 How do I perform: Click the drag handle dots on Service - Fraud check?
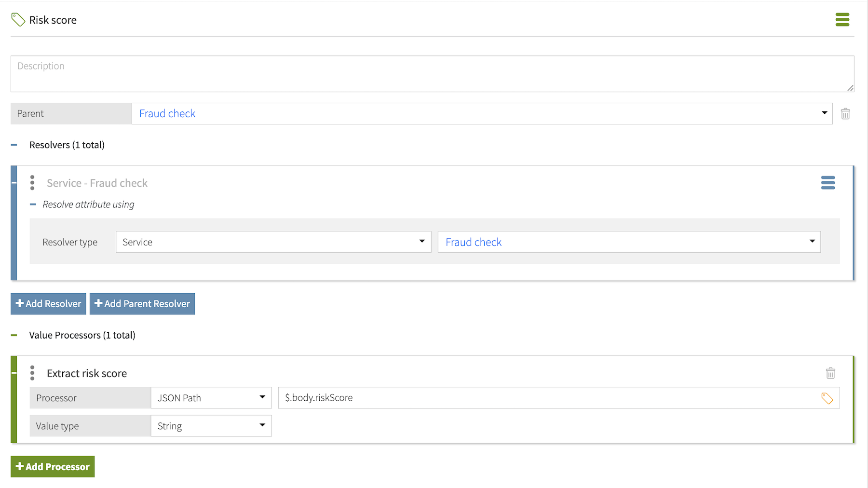[32, 183]
